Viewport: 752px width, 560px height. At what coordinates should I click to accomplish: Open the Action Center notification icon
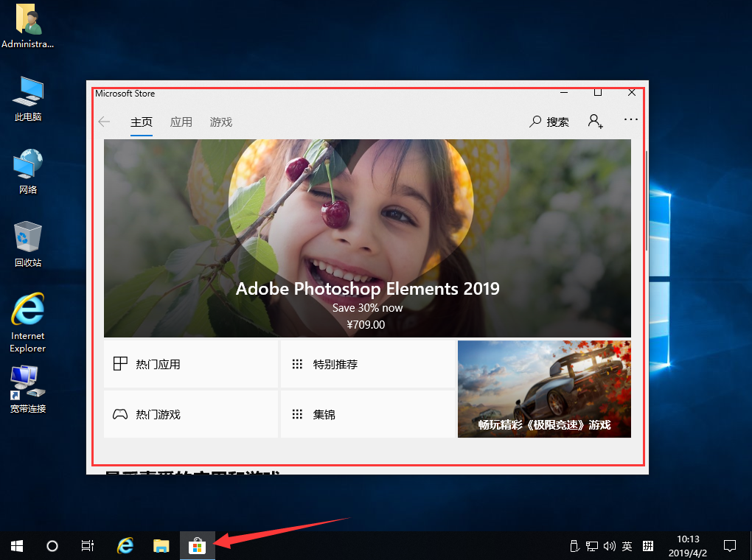click(x=729, y=545)
